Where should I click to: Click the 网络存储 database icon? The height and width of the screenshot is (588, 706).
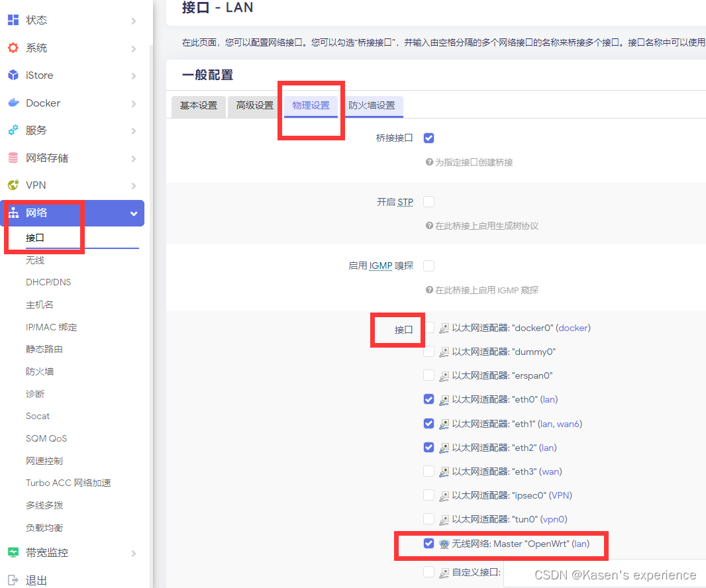13,158
